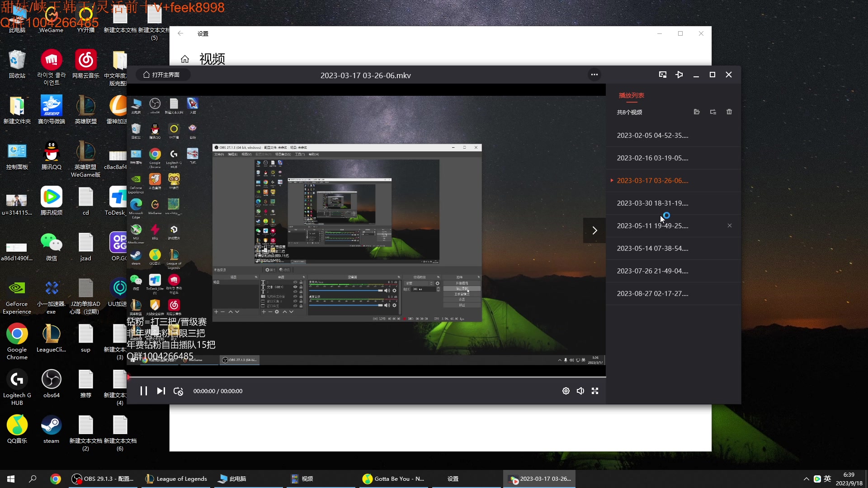Open the taskbar clock and calendar
This screenshot has height=488, width=868.
click(849, 479)
